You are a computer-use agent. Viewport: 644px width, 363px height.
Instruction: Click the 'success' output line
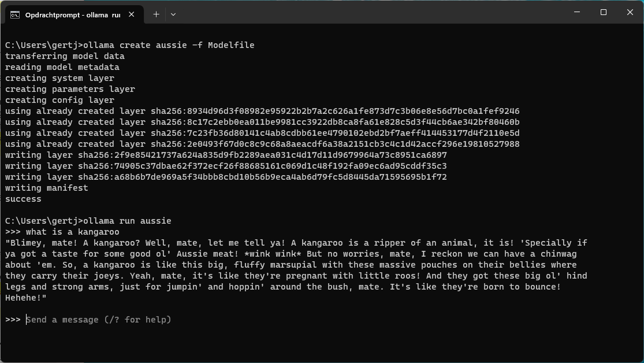pos(23,199)
